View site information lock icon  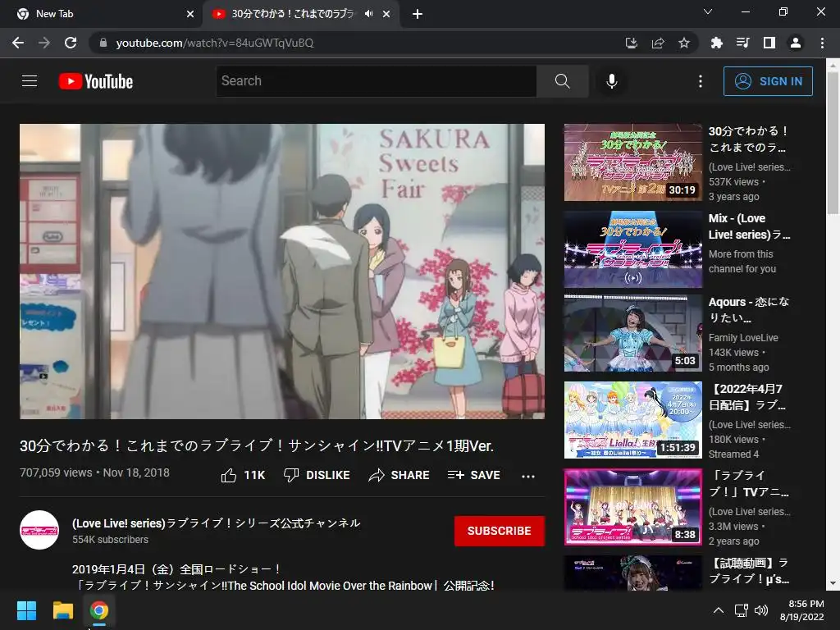pyautogui.click(x=103, y=43)
